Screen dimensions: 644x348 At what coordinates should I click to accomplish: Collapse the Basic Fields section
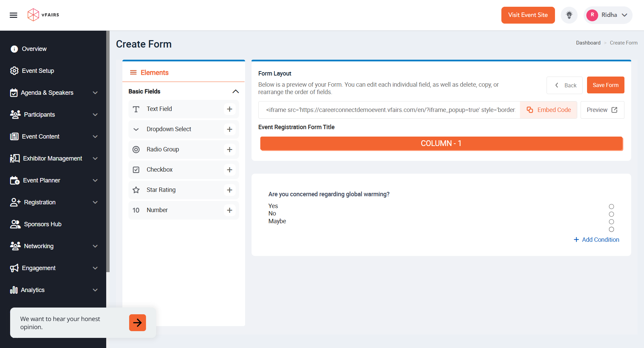click(236, 92)
